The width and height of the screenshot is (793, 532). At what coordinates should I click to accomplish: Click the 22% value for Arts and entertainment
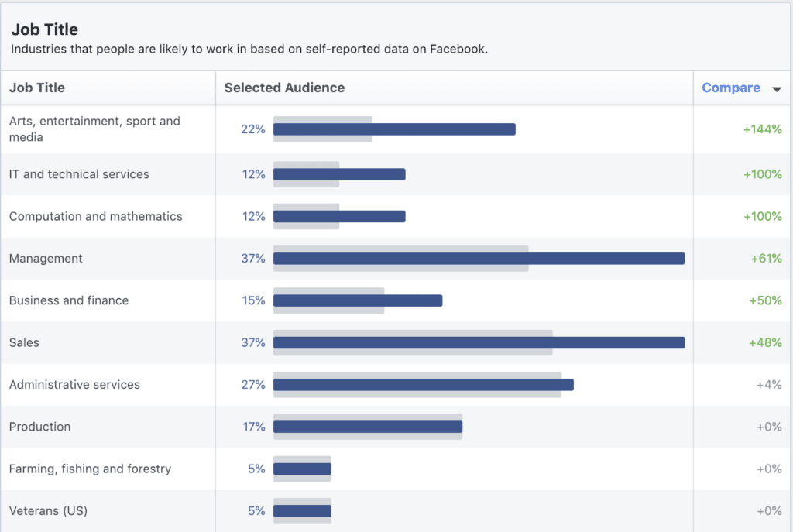click(253, 129)
